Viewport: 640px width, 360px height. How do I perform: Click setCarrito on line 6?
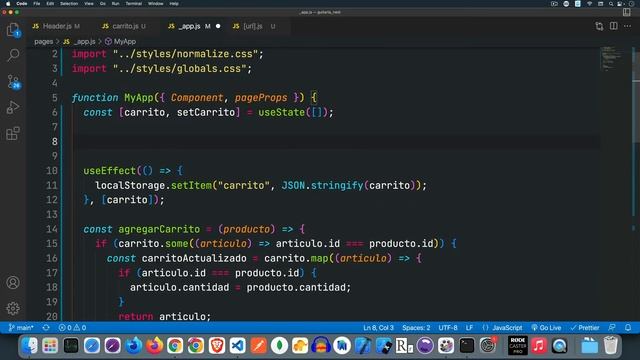(x=206, y=112)
